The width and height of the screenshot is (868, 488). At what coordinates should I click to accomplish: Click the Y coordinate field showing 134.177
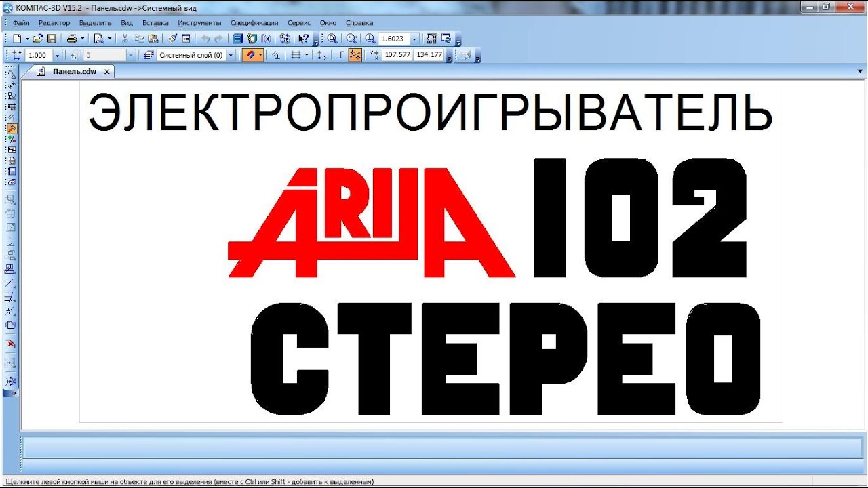(x=429, y=56)
